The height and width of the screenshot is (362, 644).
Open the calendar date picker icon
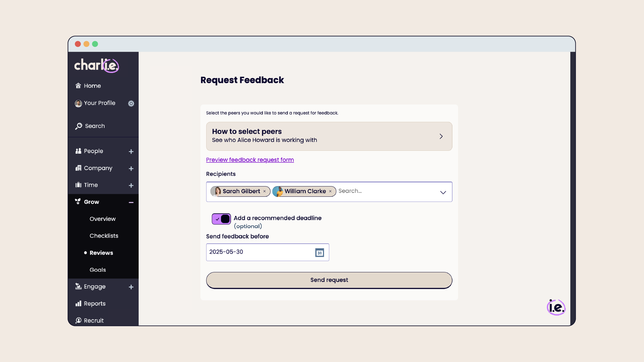[x=319, y=253]
